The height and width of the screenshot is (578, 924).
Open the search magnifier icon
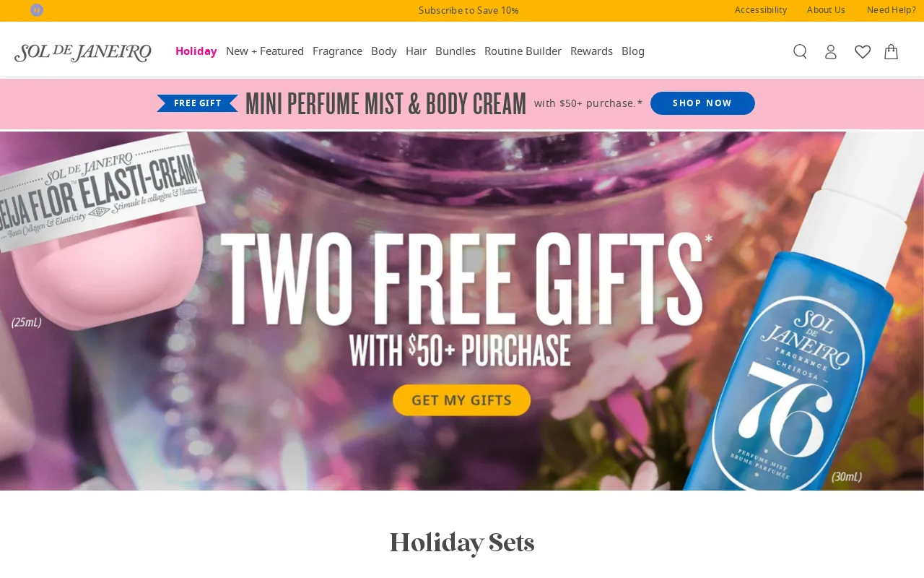[800, 51]
